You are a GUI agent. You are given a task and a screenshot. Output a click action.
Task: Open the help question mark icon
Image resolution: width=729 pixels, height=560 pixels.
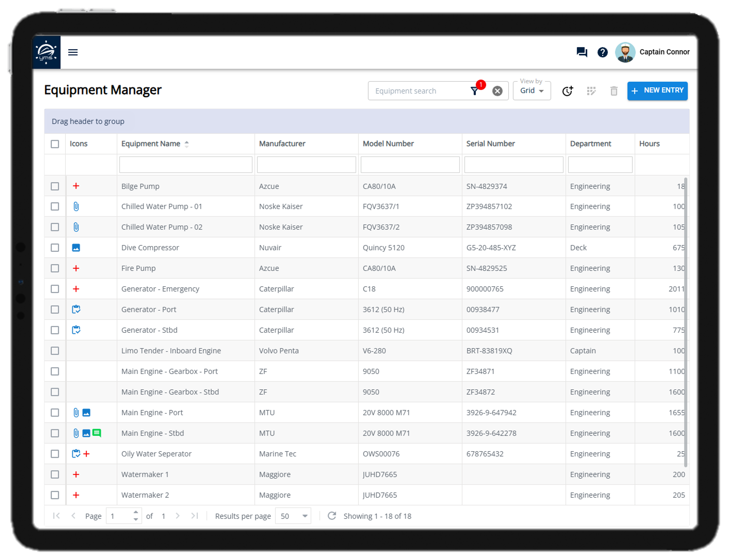coord(602,52)
